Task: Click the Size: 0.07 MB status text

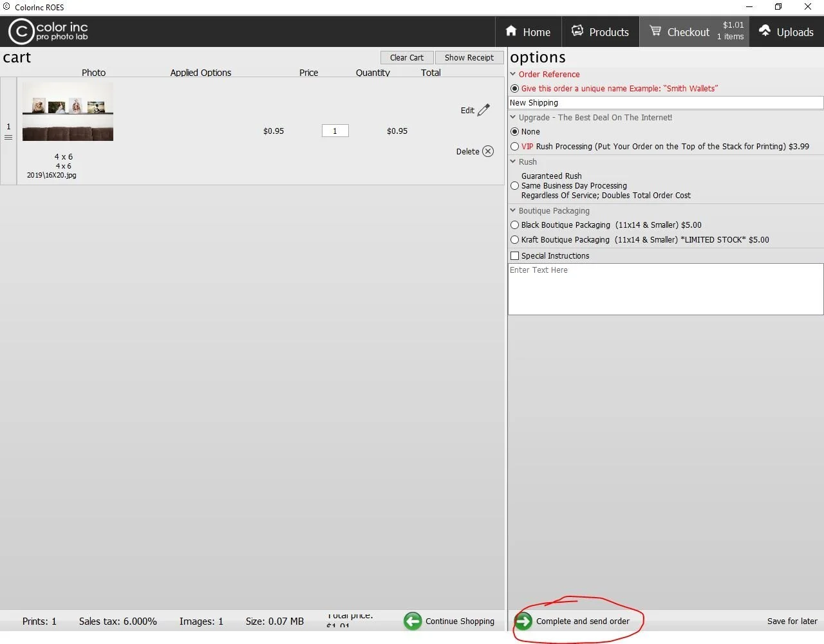Action: click(275, 621)
